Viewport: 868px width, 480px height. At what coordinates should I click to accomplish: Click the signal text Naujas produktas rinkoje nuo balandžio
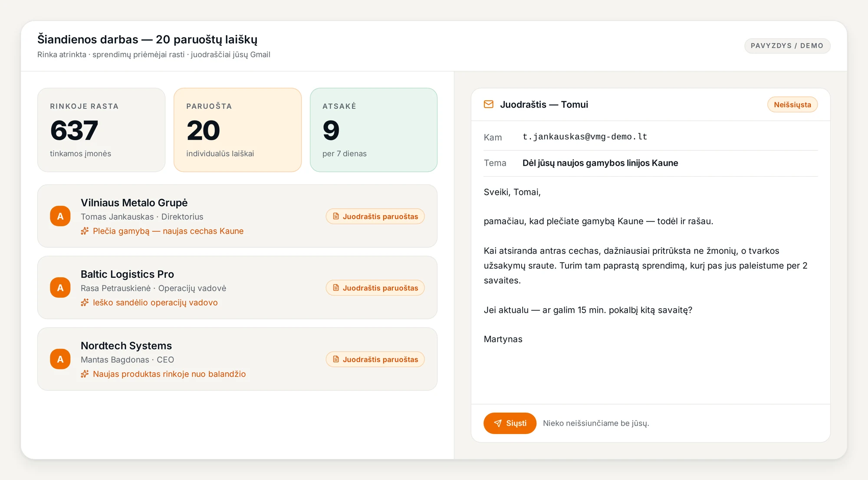(x=169, y=374)
